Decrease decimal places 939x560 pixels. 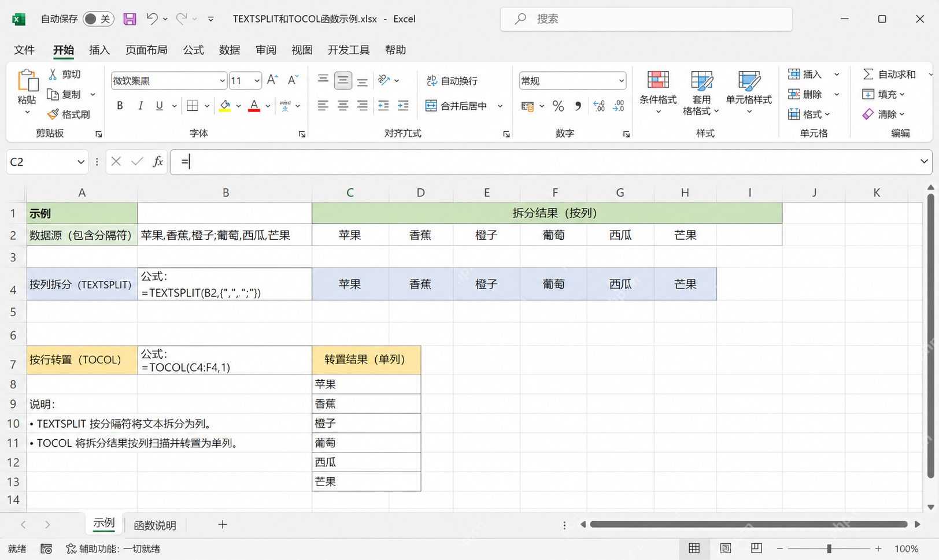(619, 106)
